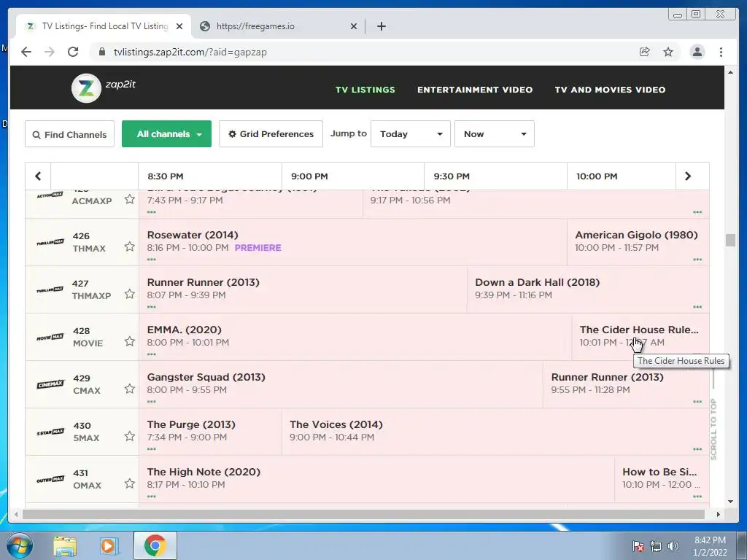Open ENTERTAINMENT VIDEO navigation item
Viewport: 747px width, 560px height.
tap(475, 90)
